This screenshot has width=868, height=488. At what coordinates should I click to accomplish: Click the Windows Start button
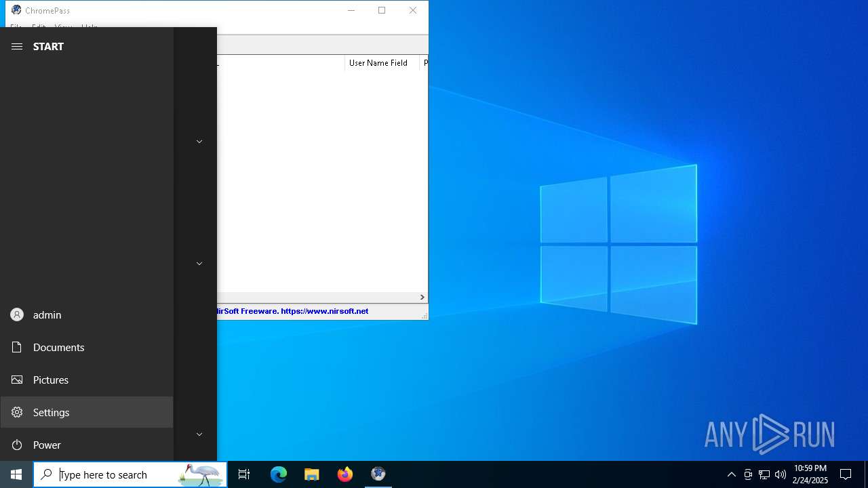point(16,474)
